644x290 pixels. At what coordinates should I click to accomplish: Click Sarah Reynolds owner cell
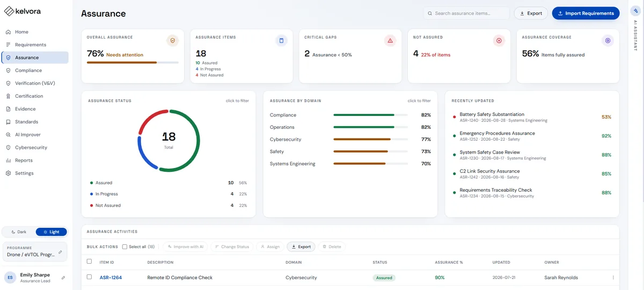tap(561, 278)
